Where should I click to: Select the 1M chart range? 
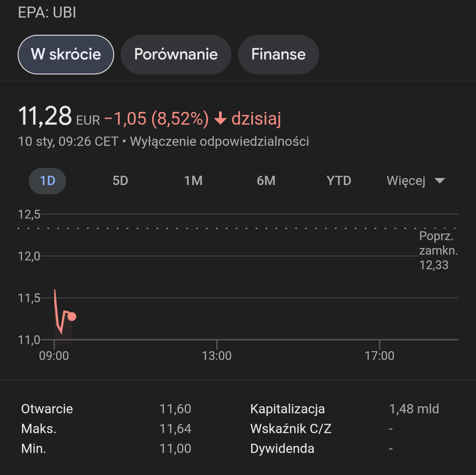pyautogui.click(x=193, y=181)
